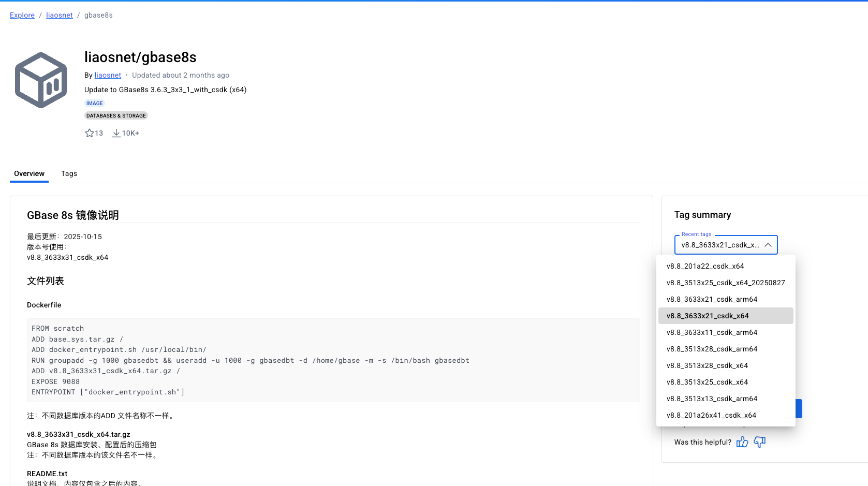Screen dimensions: 868x486
Task: Click the 最后更新 2025-10-15 text
Action: [64, 237]
